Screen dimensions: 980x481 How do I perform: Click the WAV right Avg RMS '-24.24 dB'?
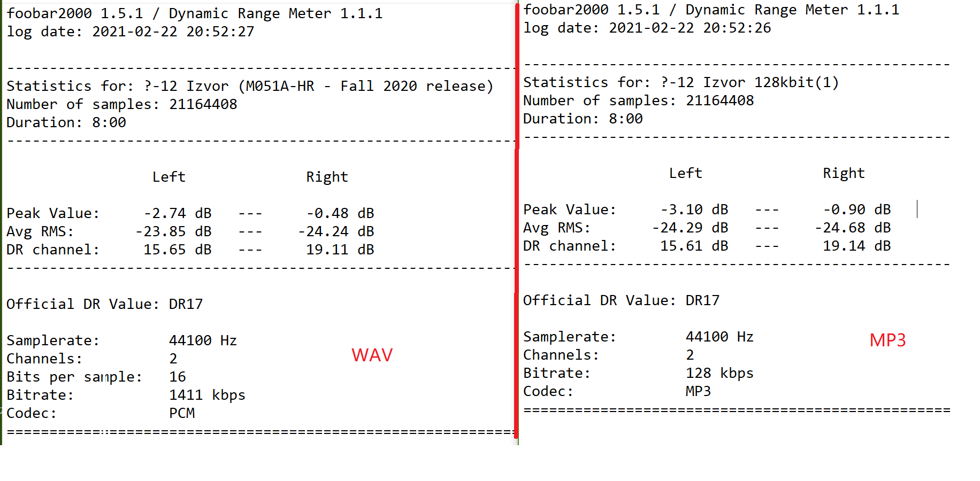pos(336,231)
